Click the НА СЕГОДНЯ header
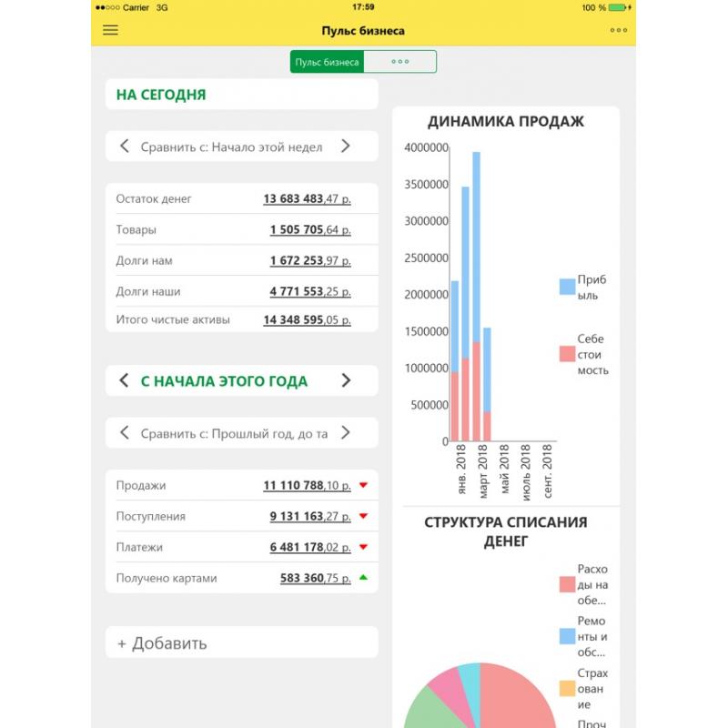The height and width of the screenshot is (728, 728). tap(242, 95)
